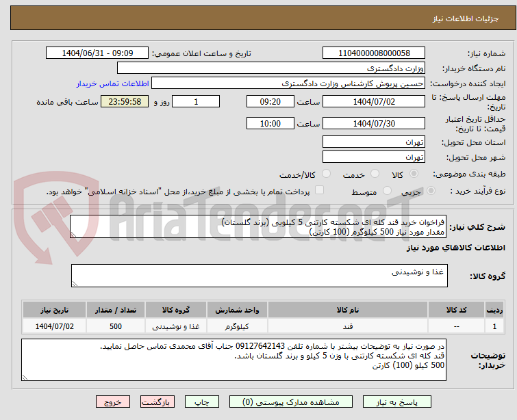Click resize handle of توضیحات خریدار box
The width and height of the screenshot is (517, 420).
tap(25, 377)
